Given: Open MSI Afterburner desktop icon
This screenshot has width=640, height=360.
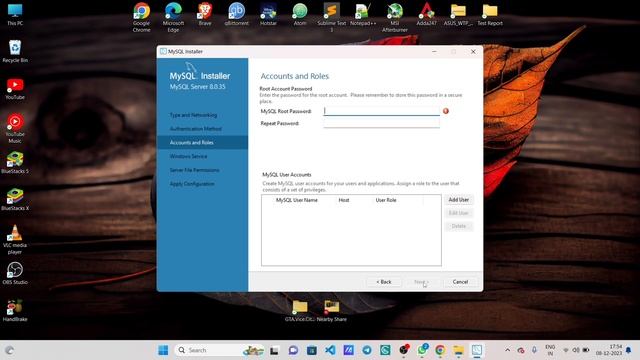Looking at the screenshot, I should [395, 17].
